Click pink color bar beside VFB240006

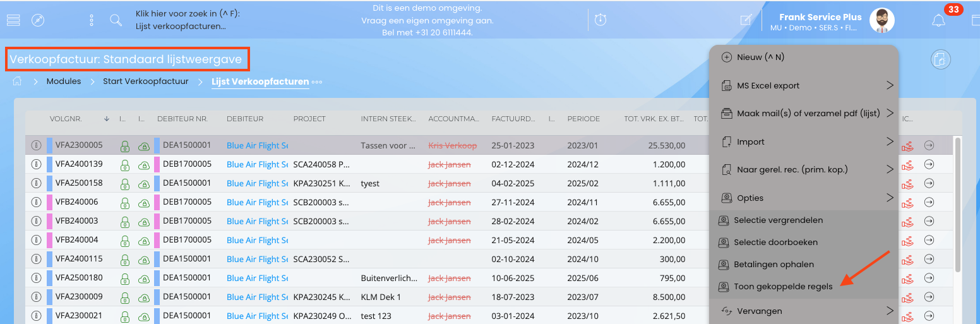(x=49, y=202)
